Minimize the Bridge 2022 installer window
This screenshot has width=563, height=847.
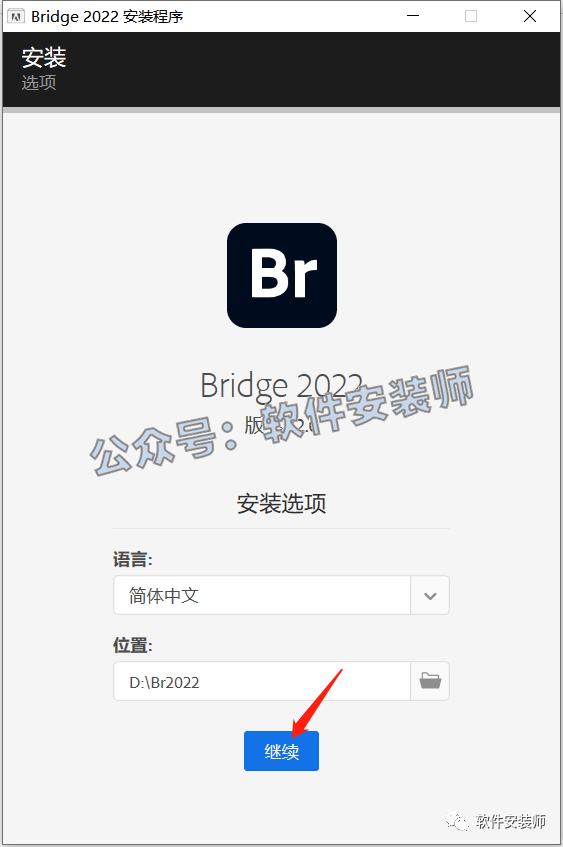point(413,16)
